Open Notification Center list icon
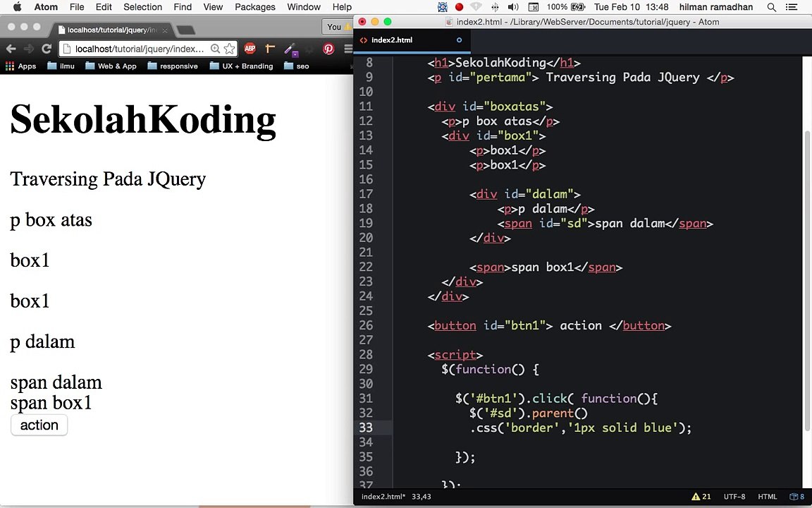The height and width of the screenshot is (508, 812). point(792,7)
